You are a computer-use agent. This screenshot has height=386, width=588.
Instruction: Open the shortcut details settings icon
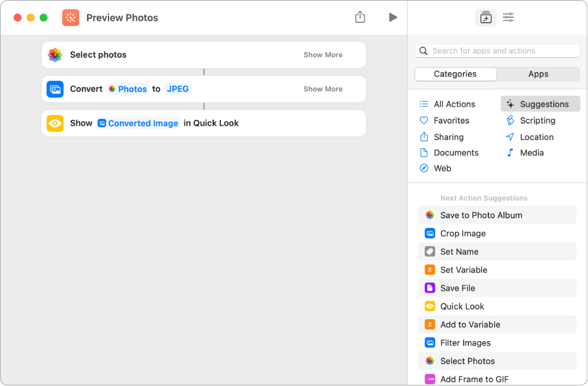point(508,18)
